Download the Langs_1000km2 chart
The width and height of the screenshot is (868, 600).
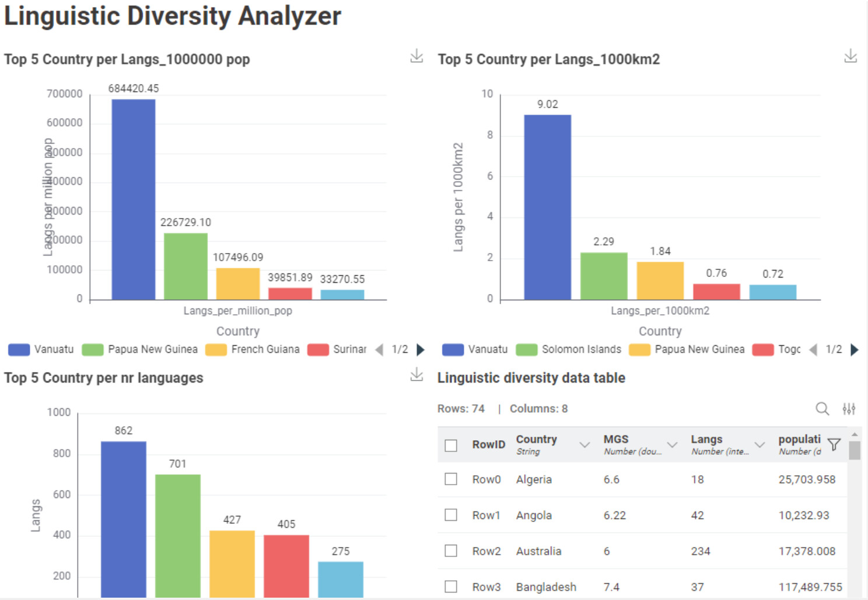pyautogui.click(x=850, y=56)
